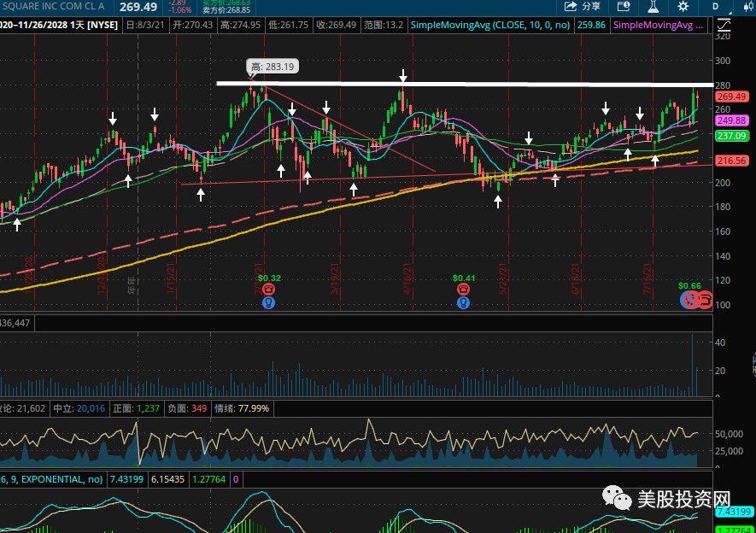Click the 1/15/21 expiration date marker
The height and width of the screenshot is (533, 756).
pos(171,278)
